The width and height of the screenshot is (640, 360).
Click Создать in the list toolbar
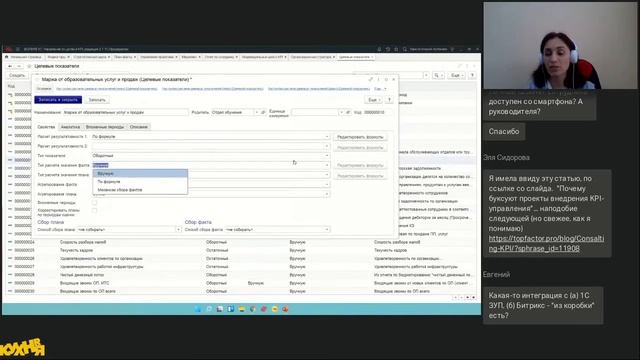17,76
